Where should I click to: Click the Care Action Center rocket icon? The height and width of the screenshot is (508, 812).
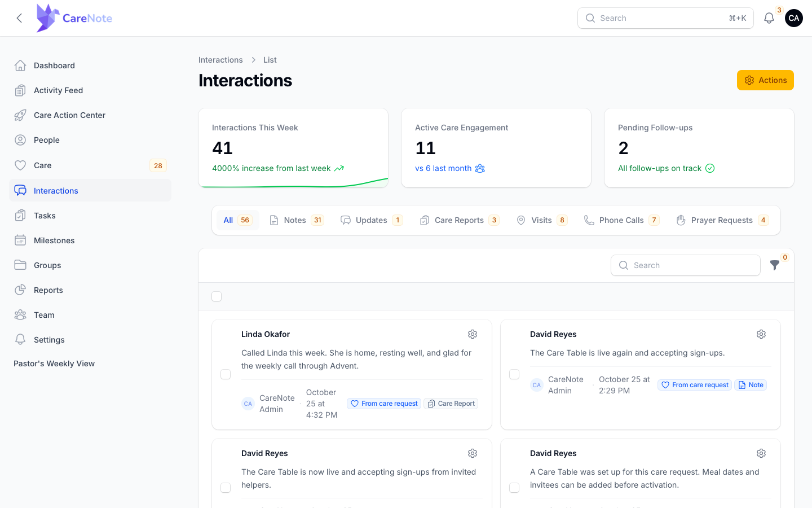point(20,115)
